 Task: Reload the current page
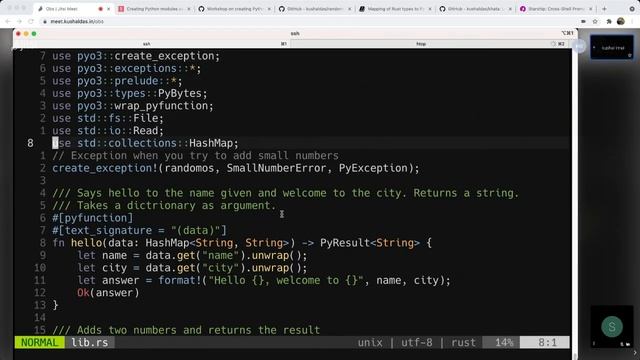pos(31,21)
